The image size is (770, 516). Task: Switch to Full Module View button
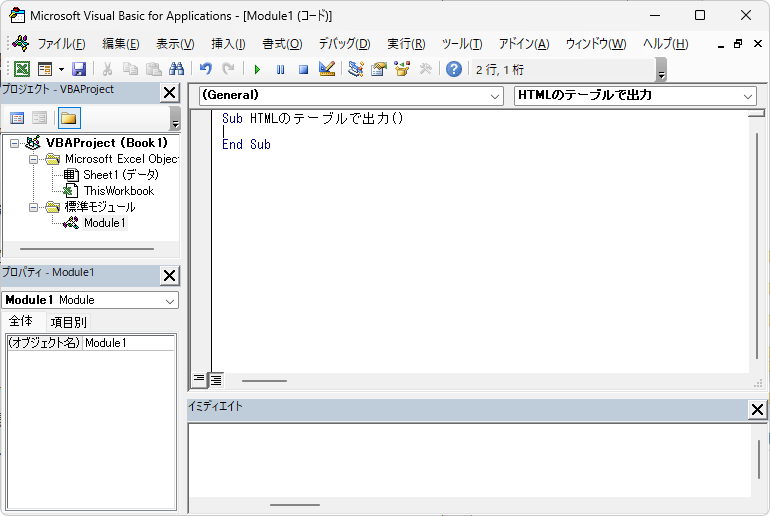point(216,380)
